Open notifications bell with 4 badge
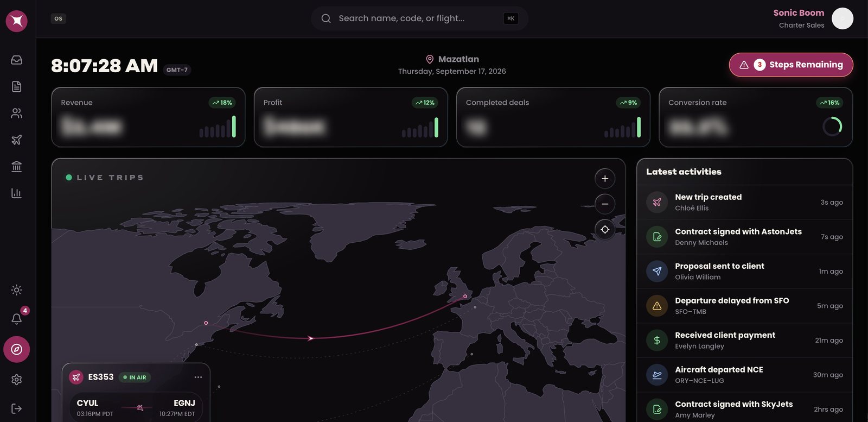Image resolution: width=868 pixels, height=422 pixels. pos(17,319)
